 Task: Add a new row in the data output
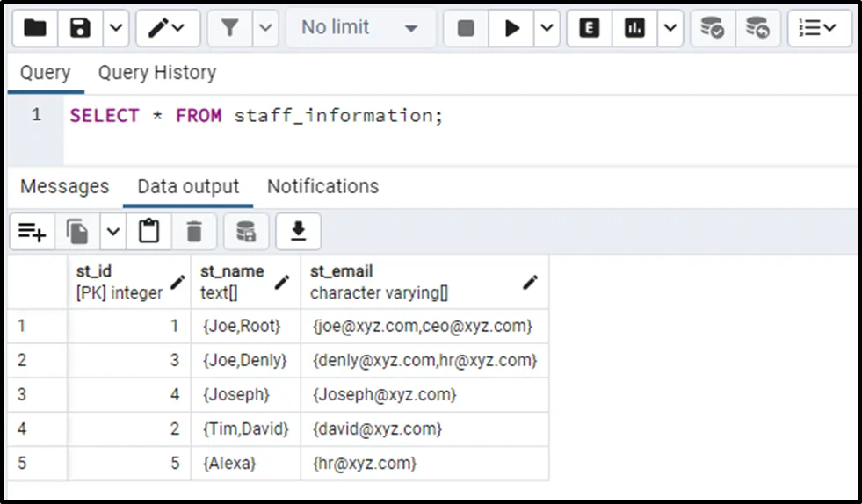pos(33,232)
